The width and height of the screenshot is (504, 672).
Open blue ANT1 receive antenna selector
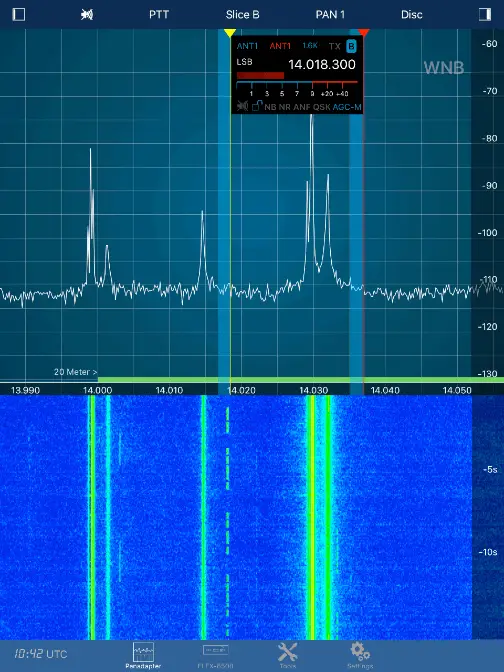tap(247, 46)
